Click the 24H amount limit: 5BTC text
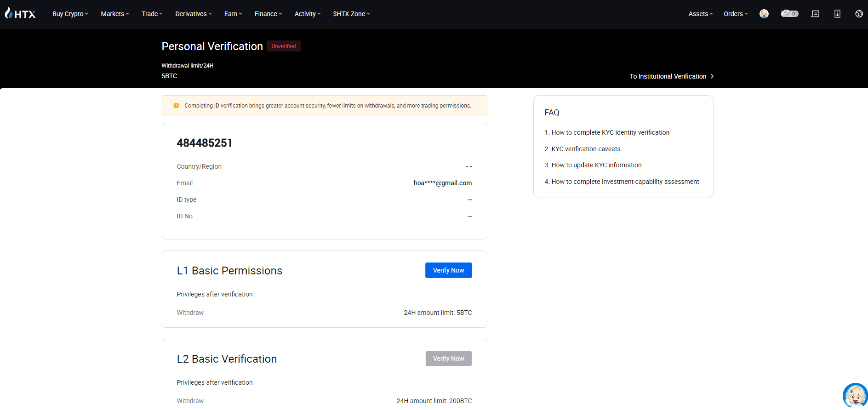The image size is (868, 410). click(438, 313)
